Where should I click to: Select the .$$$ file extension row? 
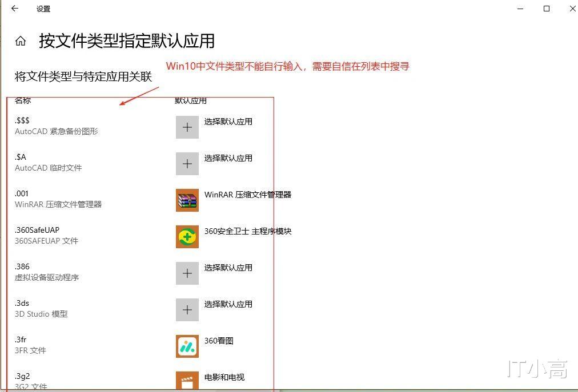[x=22, y=120]
